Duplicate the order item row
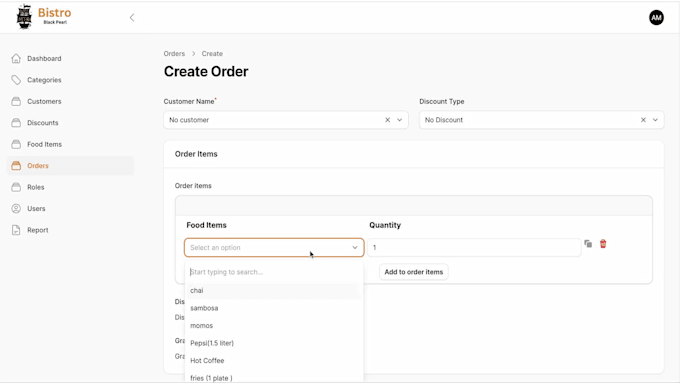The width and height of the screenshot is (680, 383). [x=588, y=244]
